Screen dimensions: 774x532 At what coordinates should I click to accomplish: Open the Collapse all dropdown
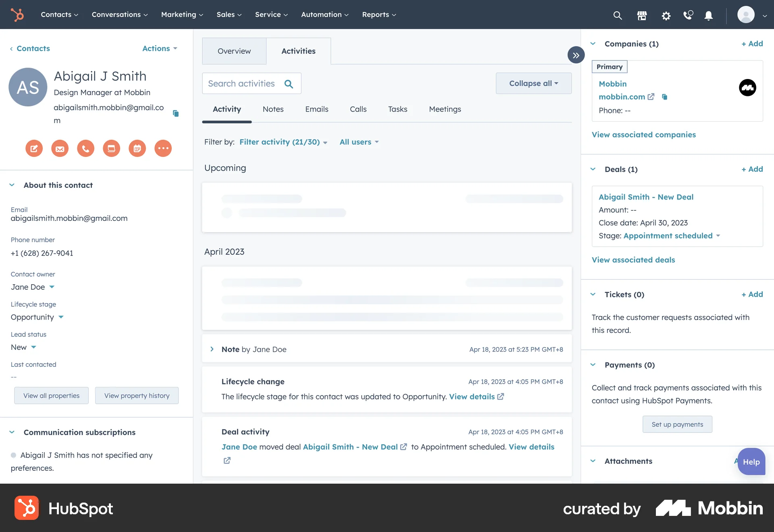(x=534, y=83)
